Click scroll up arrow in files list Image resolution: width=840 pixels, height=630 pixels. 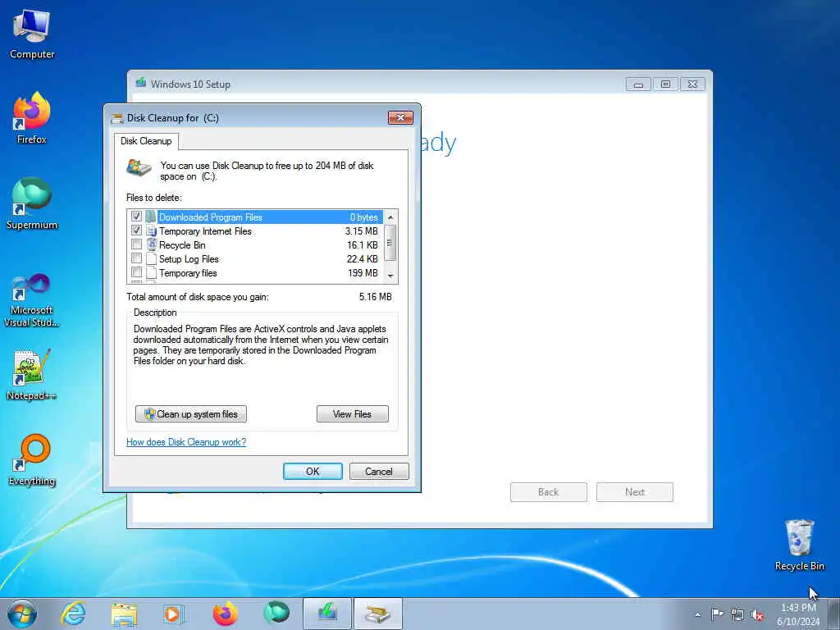(390, 217)
